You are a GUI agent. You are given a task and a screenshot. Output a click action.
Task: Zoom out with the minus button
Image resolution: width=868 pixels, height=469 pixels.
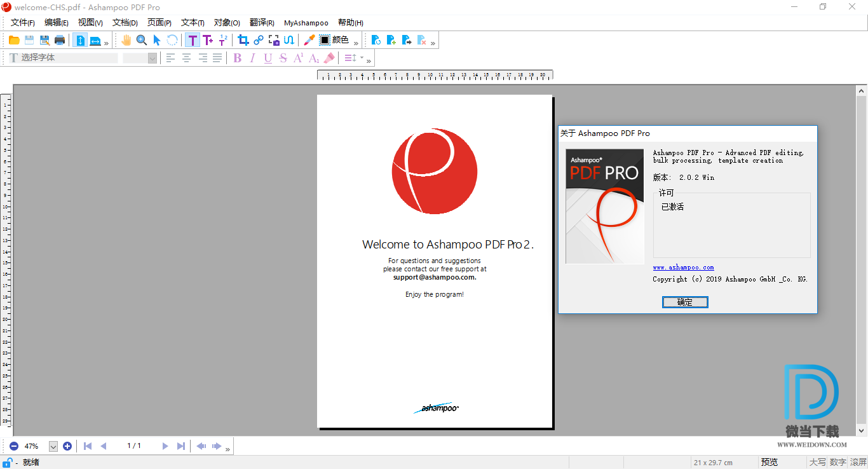pyautogui.click(x=14, y=446)
